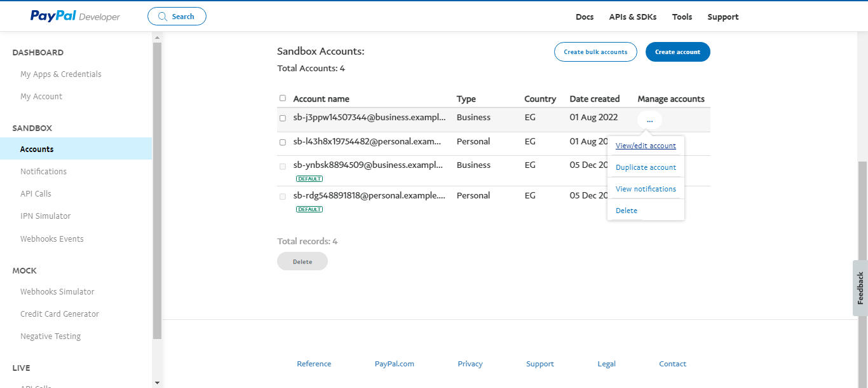
Task: Click the Type column header
Action: coord(466,99)
